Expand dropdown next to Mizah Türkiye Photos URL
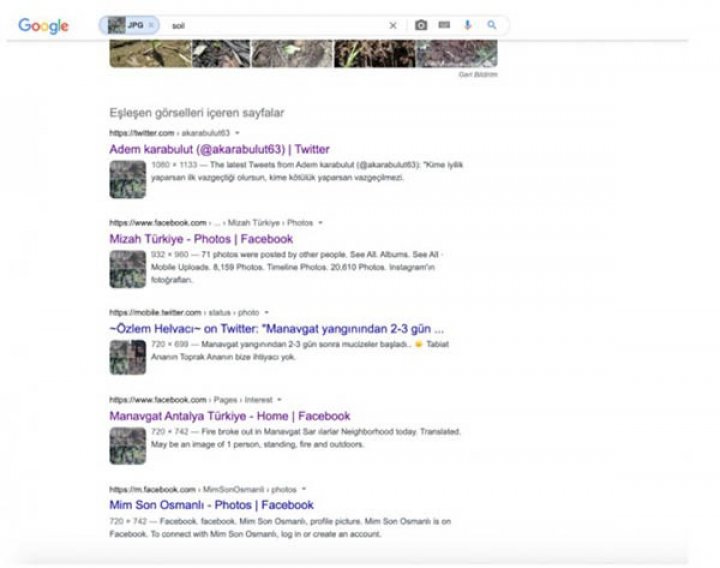 tap(321, 223)
